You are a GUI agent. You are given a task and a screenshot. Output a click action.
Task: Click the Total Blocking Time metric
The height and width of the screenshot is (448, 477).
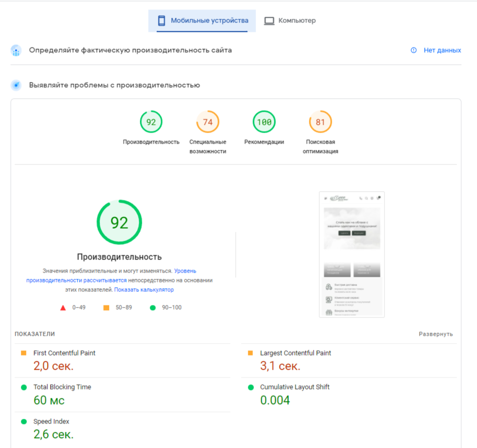tap(62, 387)
